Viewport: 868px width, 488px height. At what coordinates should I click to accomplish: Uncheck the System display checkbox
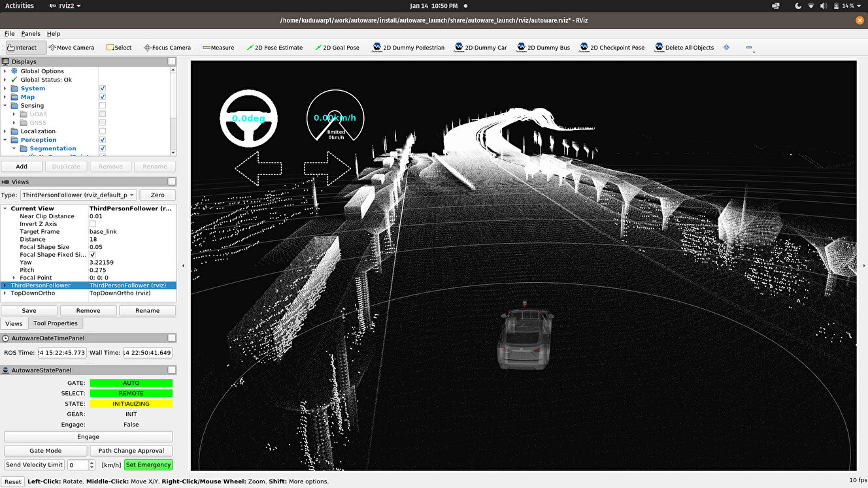(x=102, y=88)
